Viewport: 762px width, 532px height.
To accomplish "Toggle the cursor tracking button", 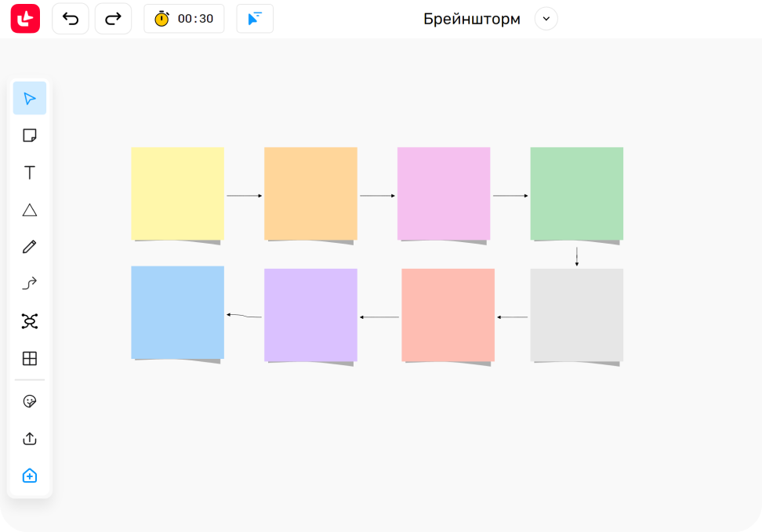I will pyautogui.click(x=255, y=19).
